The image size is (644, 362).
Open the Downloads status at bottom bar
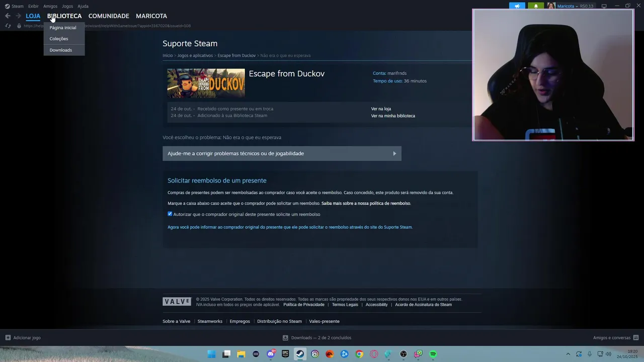pyautogui.click(x=317, y=338)
